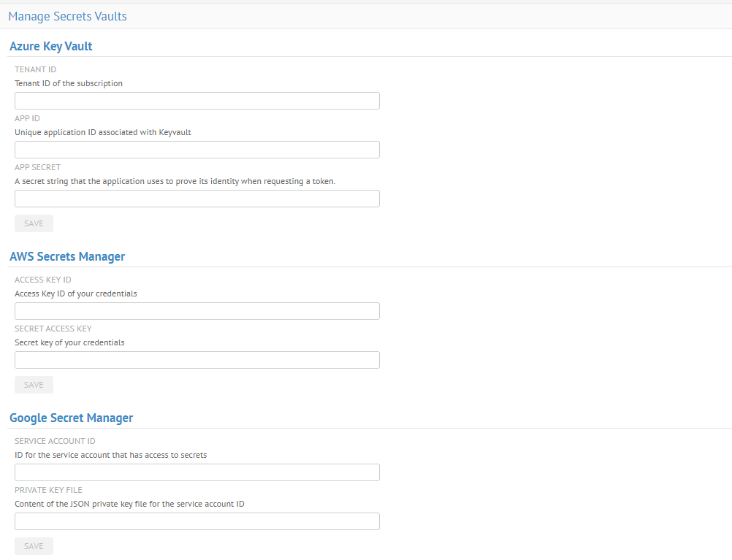This screenshot has height=560, width=732.
Task: Save the AWS Secrets Manager settings
Action: (34, 385)
